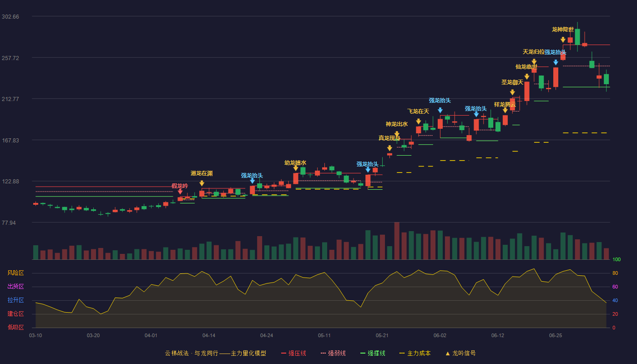Viewport: 637px width, 364px height.
Task: Click the red arrow under 假龙吟
Action: click(180, 192)
